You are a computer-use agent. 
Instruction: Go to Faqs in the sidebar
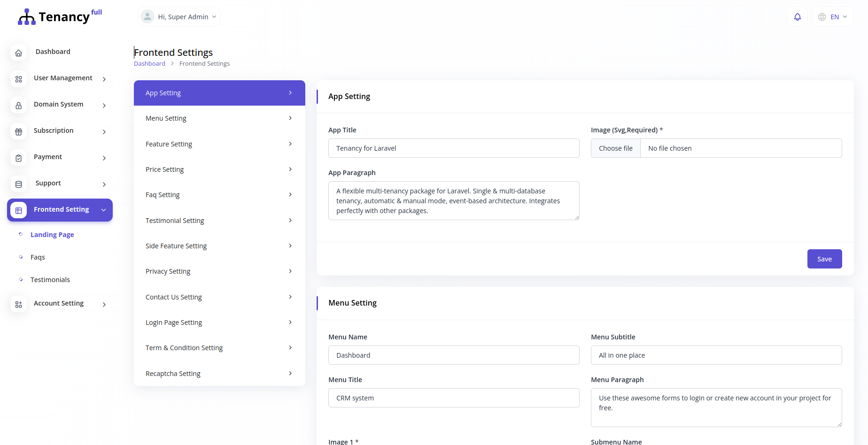click(38, 257)
